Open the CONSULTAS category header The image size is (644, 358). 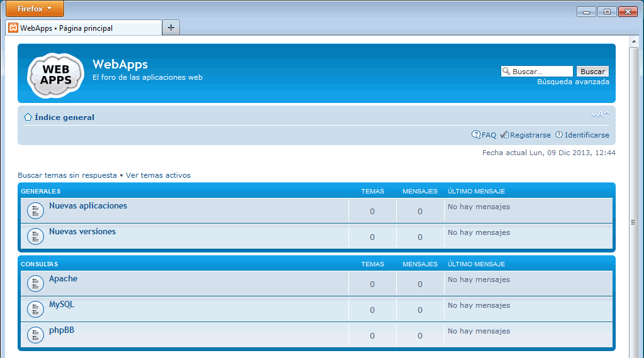[40, 264]
